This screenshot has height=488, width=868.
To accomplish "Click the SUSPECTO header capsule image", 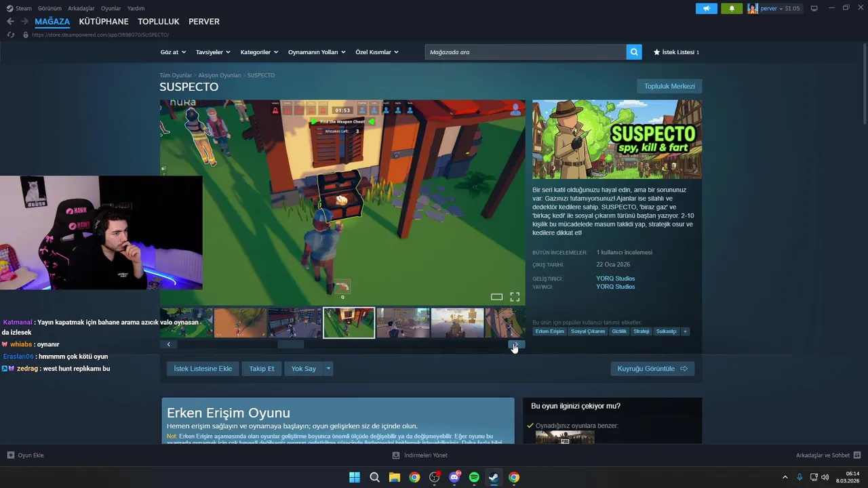I will 617,139.
